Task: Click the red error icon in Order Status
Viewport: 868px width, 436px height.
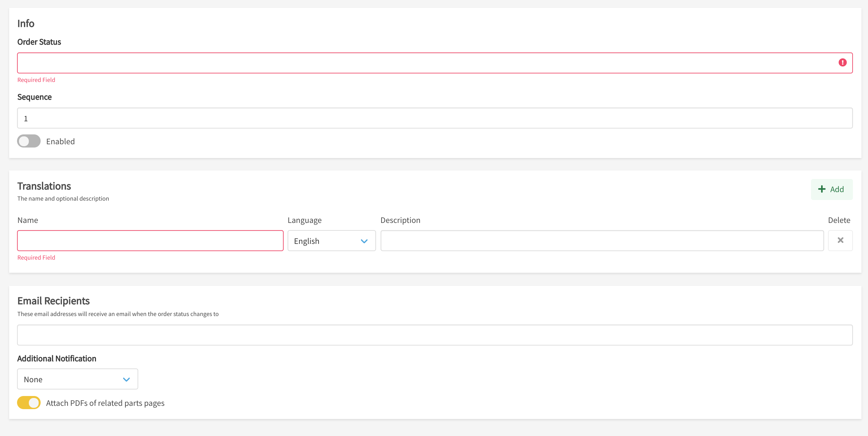Action: (842, 63)
